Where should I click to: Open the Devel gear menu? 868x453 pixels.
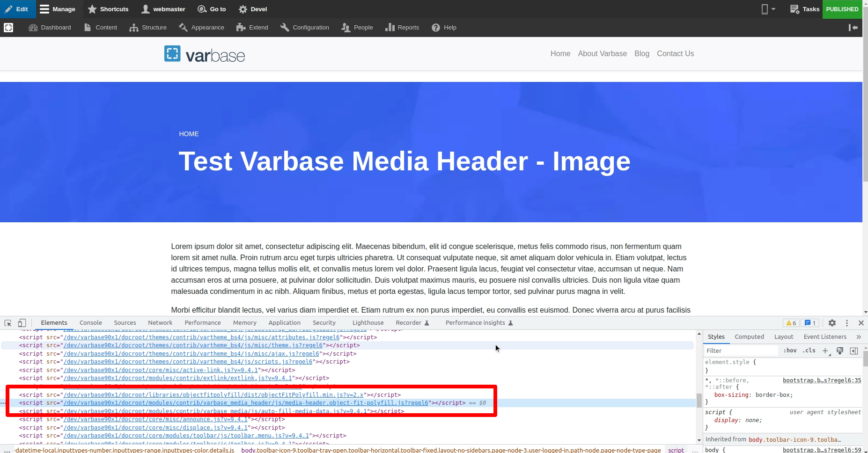coord(253,9)
